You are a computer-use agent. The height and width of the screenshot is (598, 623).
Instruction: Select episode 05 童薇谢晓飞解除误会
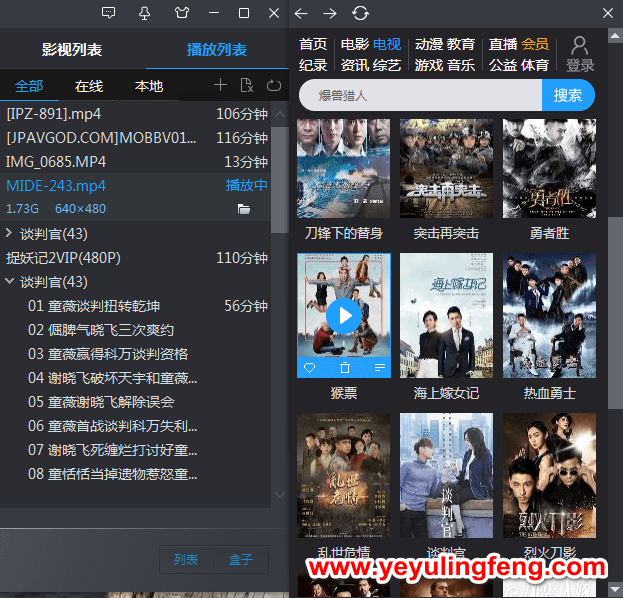tap(135, 402)
